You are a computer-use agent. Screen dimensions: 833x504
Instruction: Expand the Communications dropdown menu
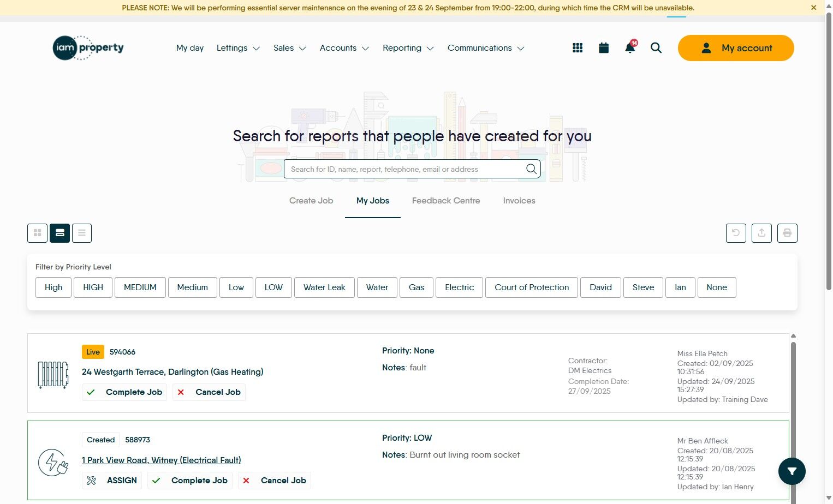[486, 48]
